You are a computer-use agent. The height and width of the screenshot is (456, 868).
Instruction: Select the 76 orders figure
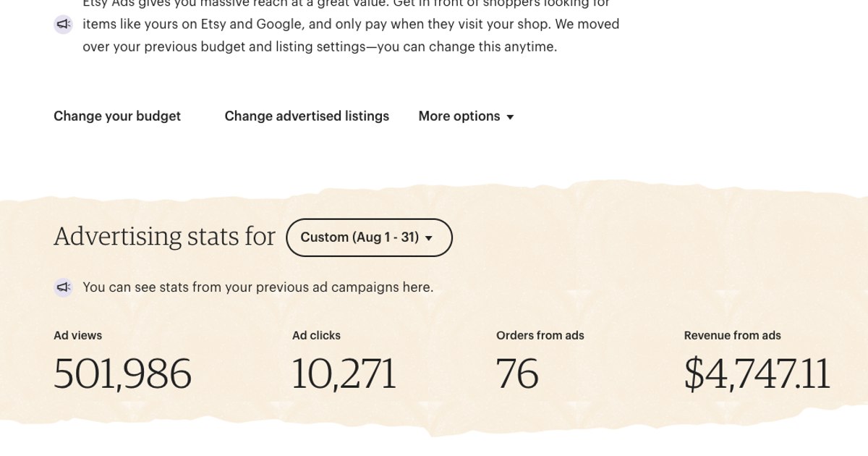[517, 374]
